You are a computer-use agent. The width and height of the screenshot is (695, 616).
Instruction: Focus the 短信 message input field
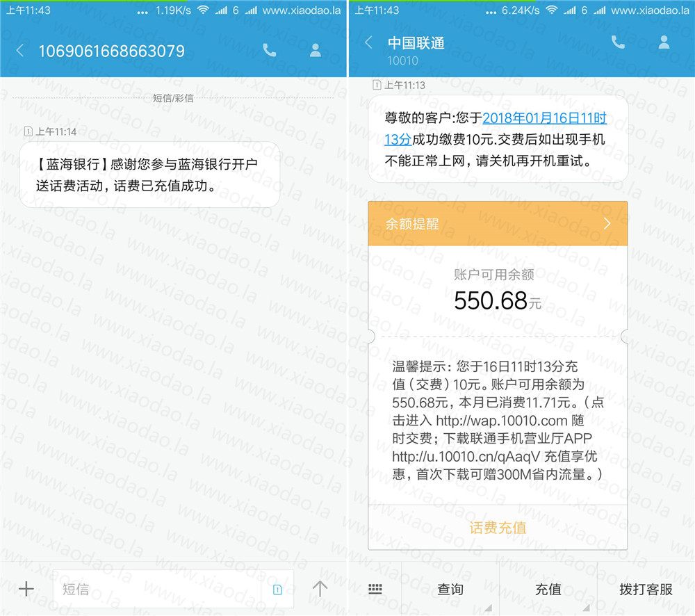157,589
